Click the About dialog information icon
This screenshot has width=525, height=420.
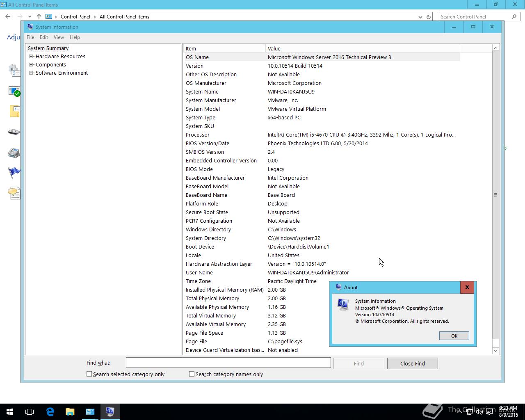pyautogui.click(x=343, y=305)
